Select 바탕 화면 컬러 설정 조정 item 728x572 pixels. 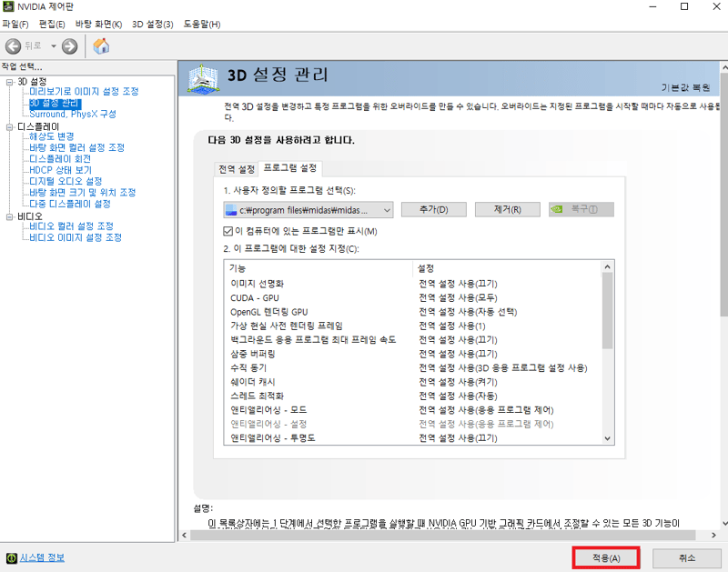point(77,147)
